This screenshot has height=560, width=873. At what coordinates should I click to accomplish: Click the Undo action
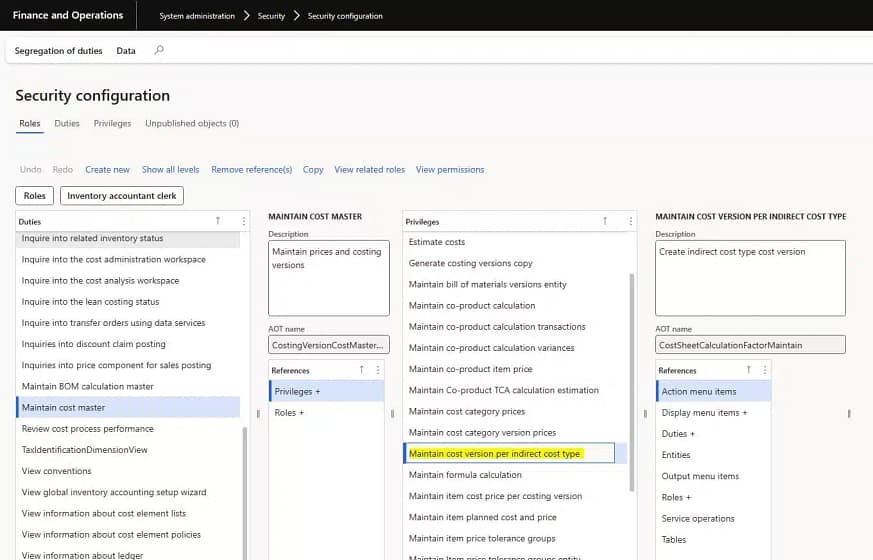tap(31, 170)
